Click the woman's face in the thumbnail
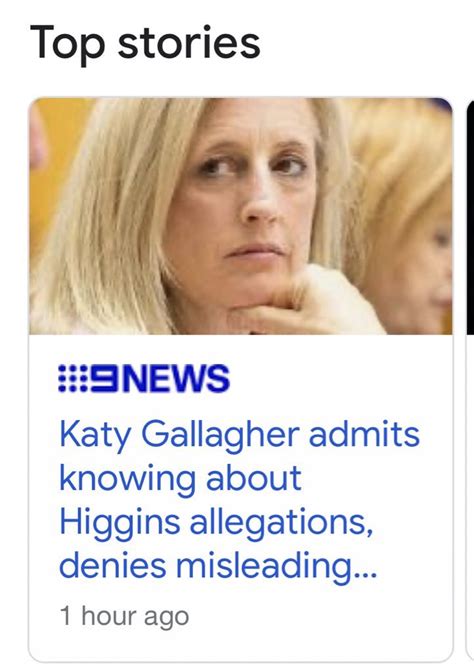The width and height of the screenshot is (474, 672). 253,201
